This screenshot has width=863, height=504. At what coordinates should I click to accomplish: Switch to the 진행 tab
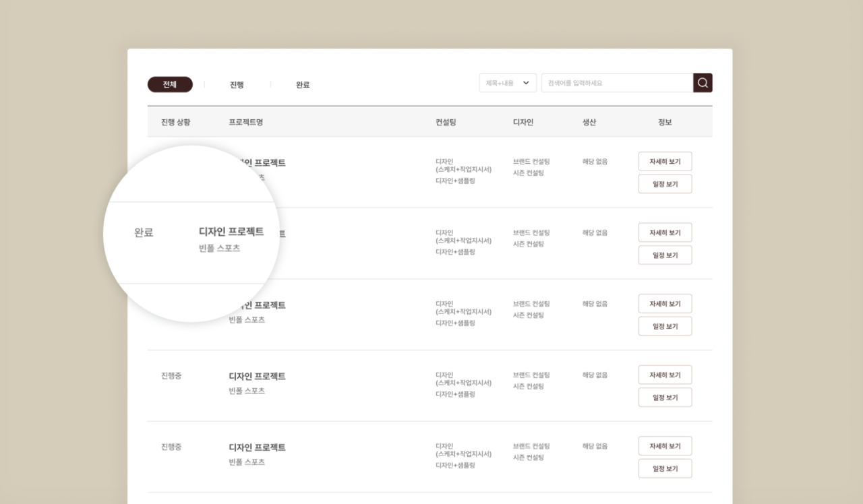pos(237,85)
